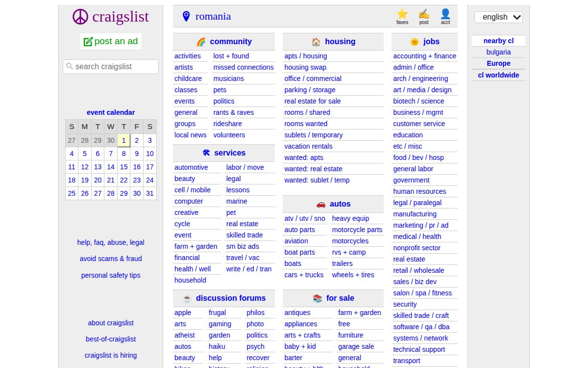Click the post an ad button
This screenshot has width=588, height=368.
click(x=111, y=41)
